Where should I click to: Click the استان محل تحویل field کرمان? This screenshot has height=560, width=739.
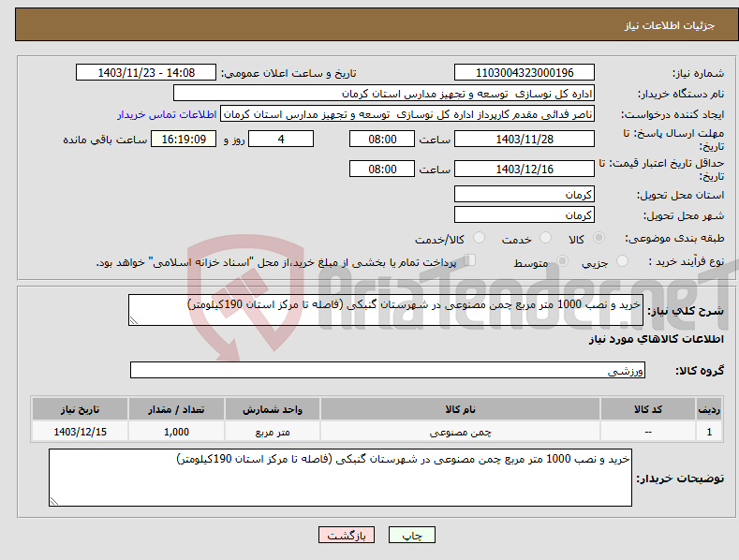point(525,194)
